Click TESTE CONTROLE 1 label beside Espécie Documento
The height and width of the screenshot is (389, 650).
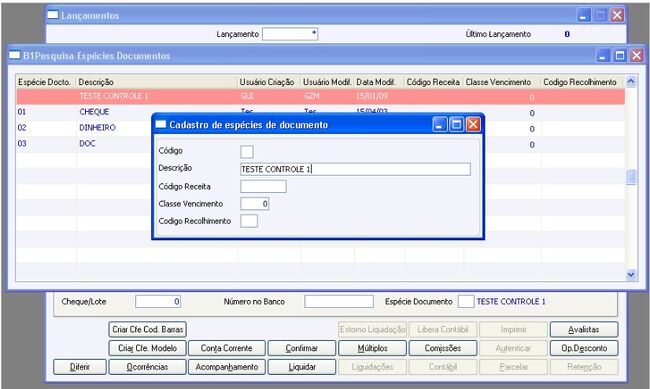click(511, 301)
